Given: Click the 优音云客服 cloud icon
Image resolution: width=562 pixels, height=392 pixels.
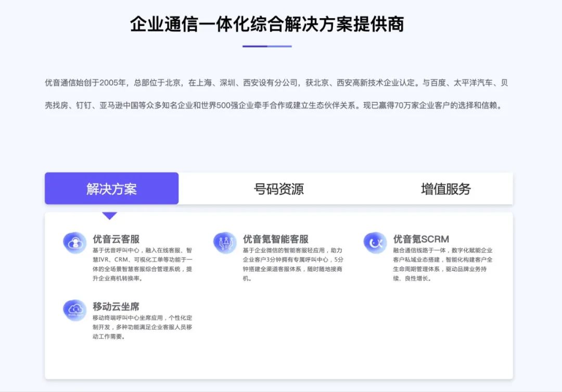Looking at the screenshot, I should 74,243.
